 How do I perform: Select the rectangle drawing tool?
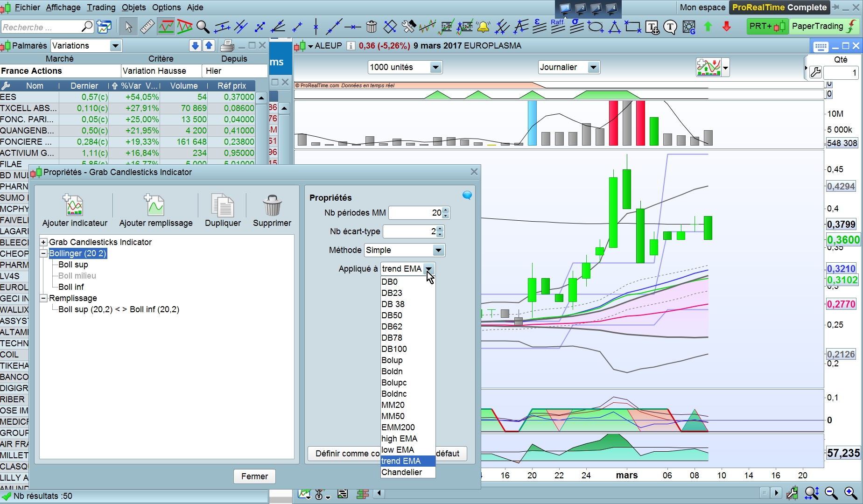click(x=633, y=27)
